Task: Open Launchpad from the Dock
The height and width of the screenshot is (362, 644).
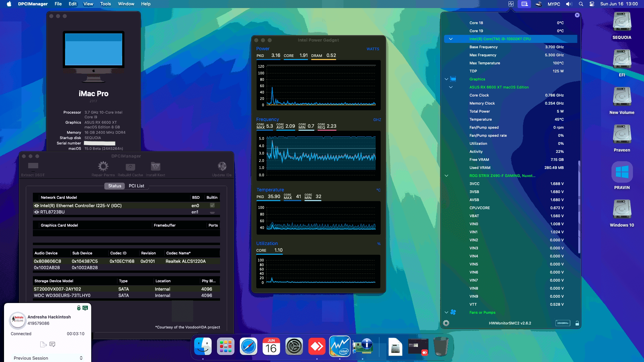Action: coord(226,346)
